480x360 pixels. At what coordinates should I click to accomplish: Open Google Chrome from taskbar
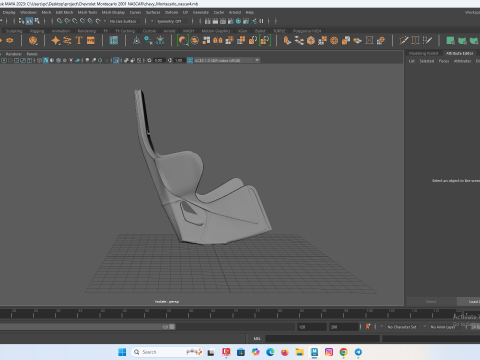[343, 352]
